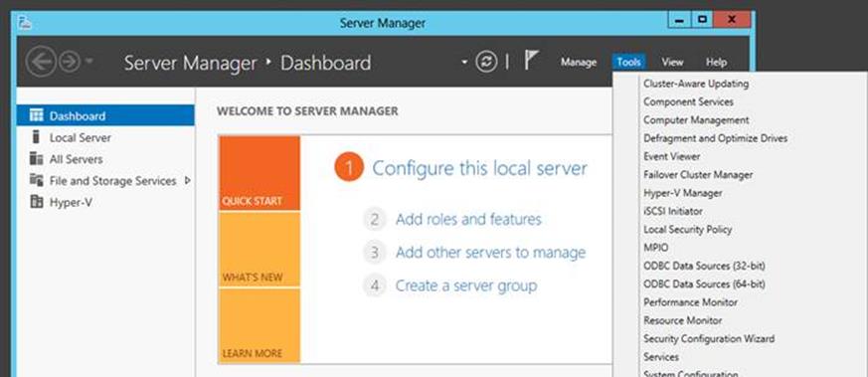Select the Dashboard icon in sidebar
The image size is (868, 377).
point(37,115)
